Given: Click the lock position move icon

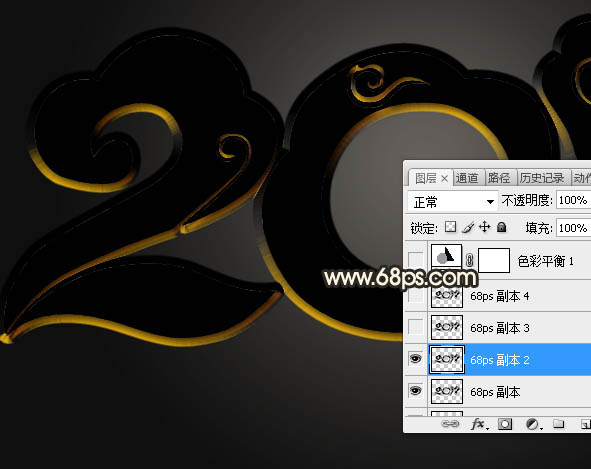Looking at the screenshot, I should pyautogui.click(x=485, y=227).
